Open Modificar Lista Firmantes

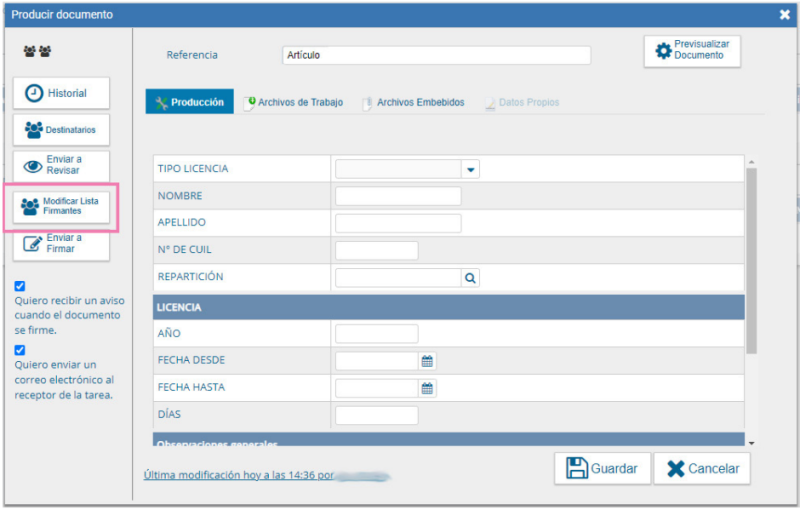61,206
